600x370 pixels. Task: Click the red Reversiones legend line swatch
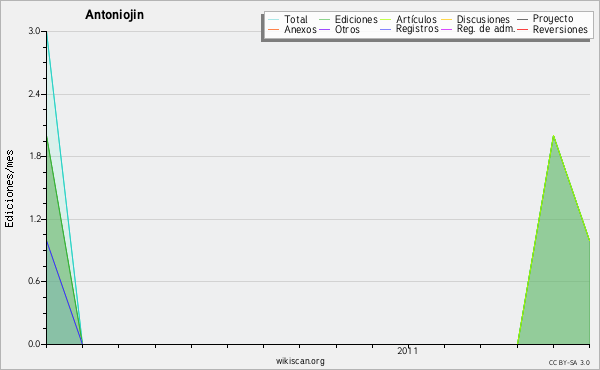point(522,29)
